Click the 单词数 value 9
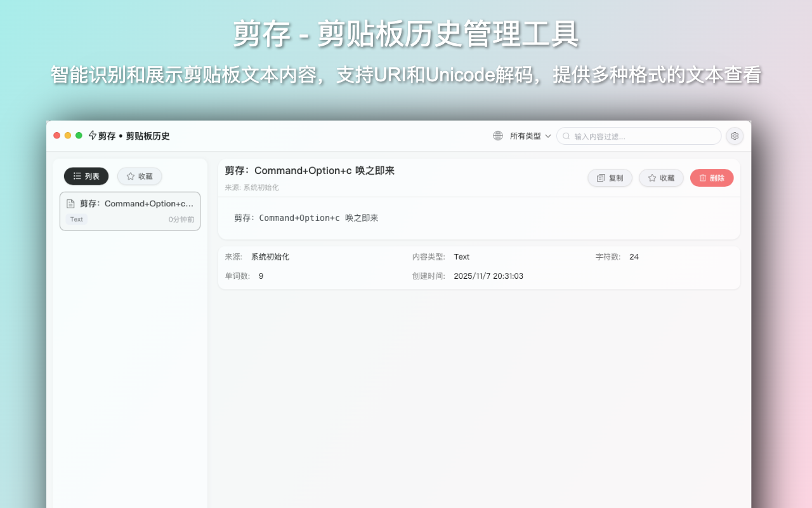Image resolution: width=812 pixels, height=508 pixels. point(261,276)
